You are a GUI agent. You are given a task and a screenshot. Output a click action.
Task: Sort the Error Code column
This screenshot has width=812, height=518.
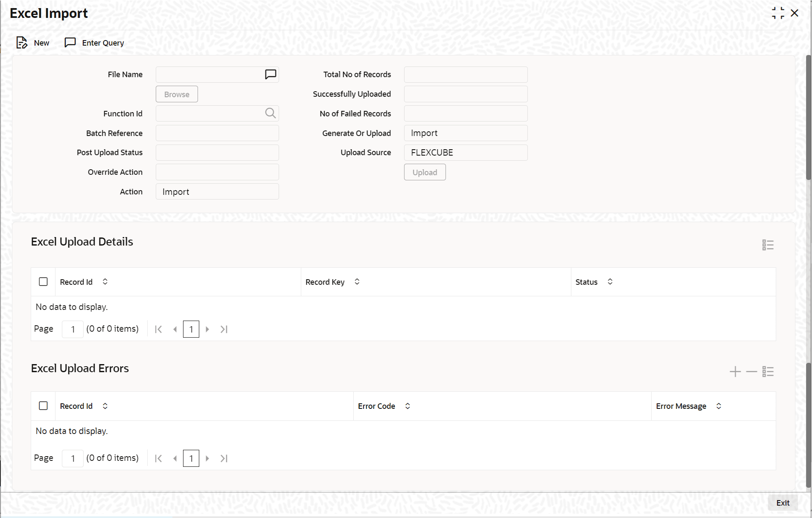click(x=407, y=406)
